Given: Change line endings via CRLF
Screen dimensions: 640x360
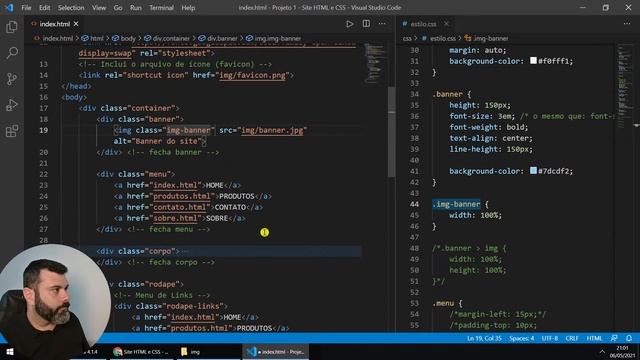Looking at the screenshot, I should click(572, 338).
